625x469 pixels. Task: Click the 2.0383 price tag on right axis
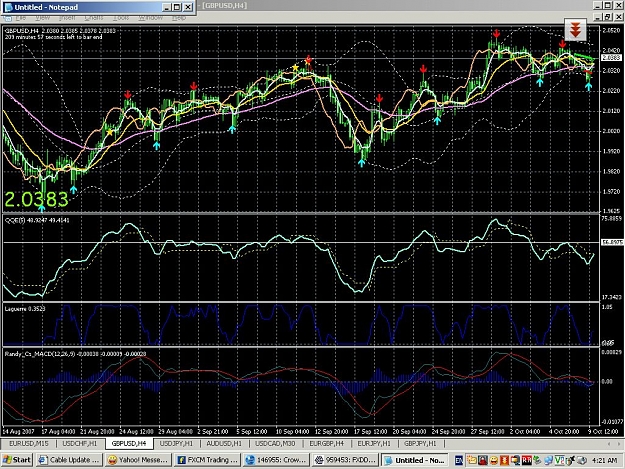611,58
